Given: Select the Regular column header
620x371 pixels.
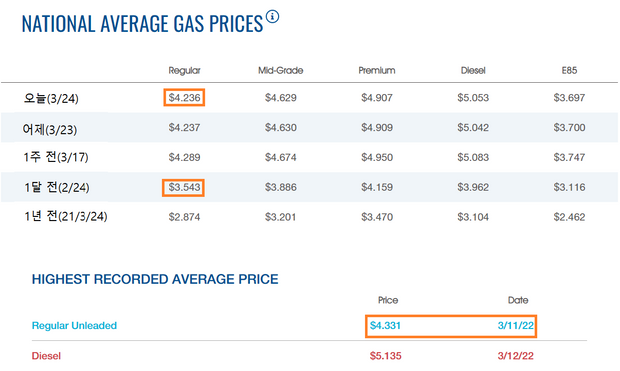Looking at the screenshot, I should [x=184, y=70].
